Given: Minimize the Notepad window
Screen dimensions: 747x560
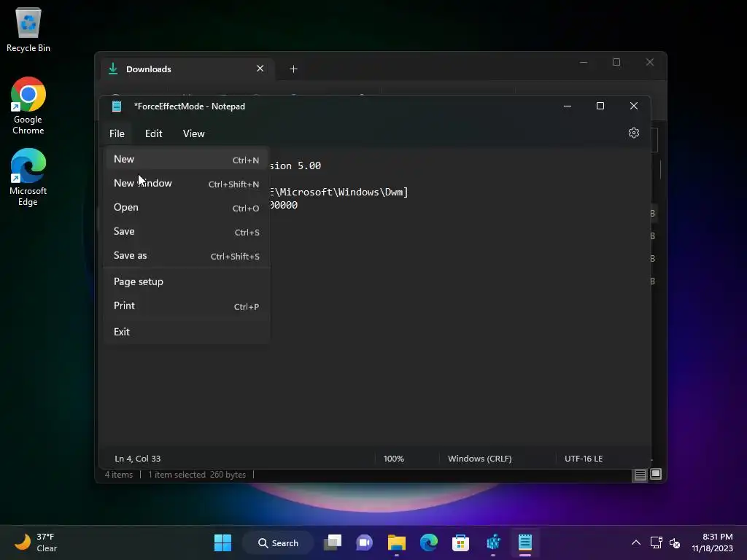Looking at the screenshot, I should 568,106.
